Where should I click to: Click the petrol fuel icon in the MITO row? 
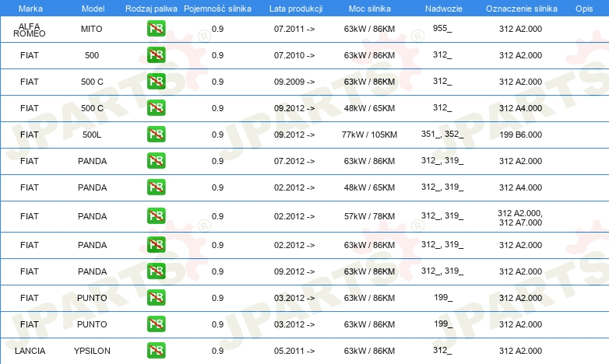click(156, 28)
